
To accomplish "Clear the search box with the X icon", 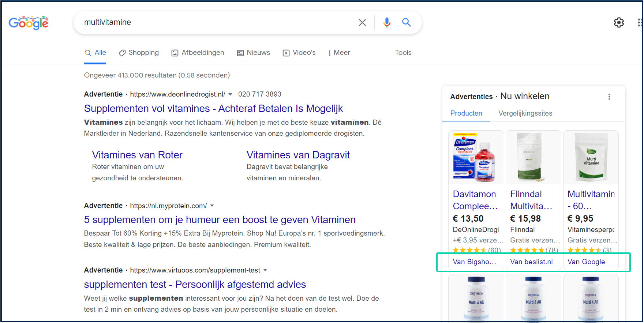I will pyautogui.click(x=362, y=23).
